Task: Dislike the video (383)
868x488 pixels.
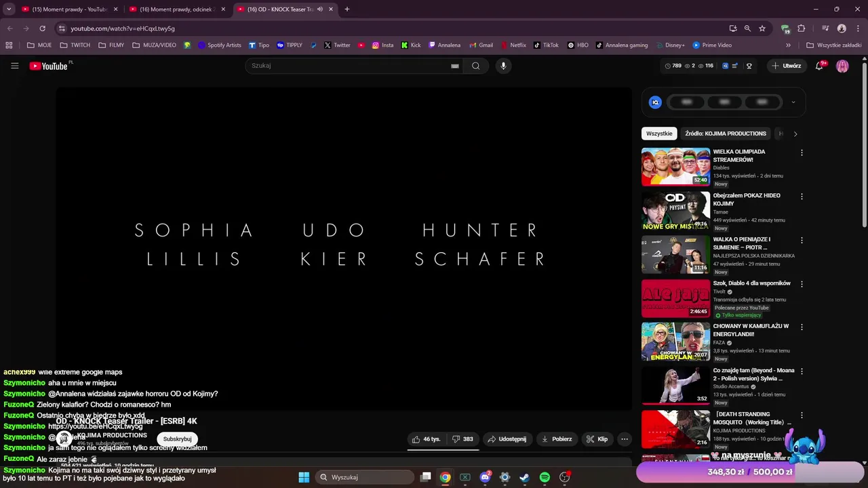Action: pyautogui.click(x=462, y=439)
